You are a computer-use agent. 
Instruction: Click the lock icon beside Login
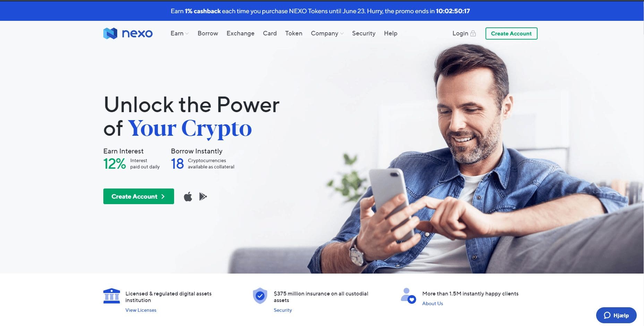click(473, 33)
